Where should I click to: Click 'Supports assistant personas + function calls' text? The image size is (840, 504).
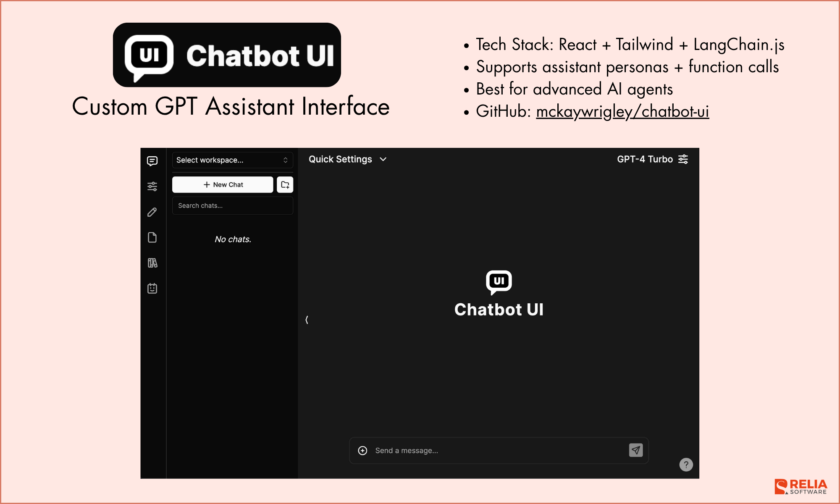[x=627, y=67]
